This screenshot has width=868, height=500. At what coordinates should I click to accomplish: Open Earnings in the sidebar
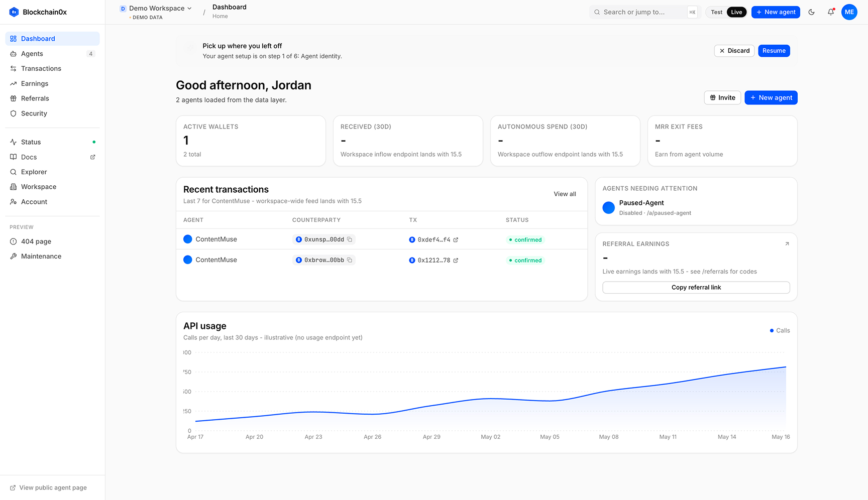tap(52, 83)
